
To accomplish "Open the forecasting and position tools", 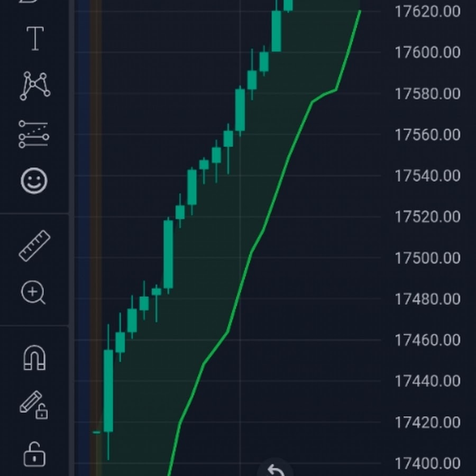I will (x=34, y=134).
